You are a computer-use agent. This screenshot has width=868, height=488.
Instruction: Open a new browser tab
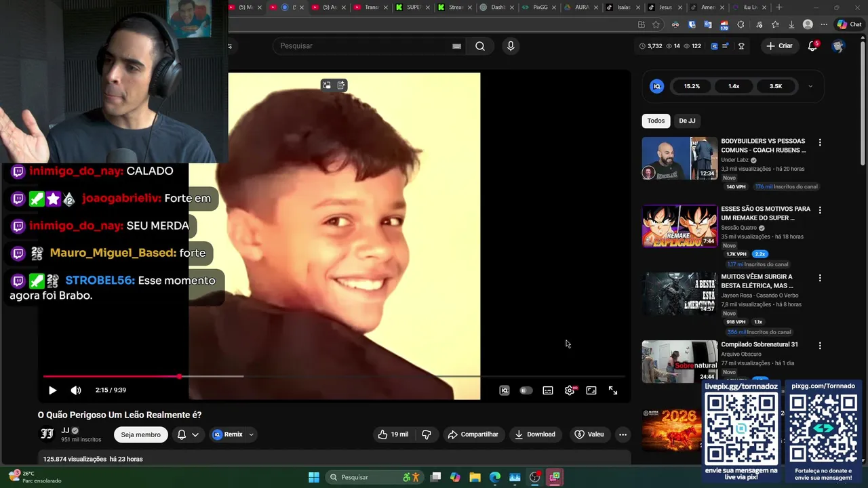779,7
